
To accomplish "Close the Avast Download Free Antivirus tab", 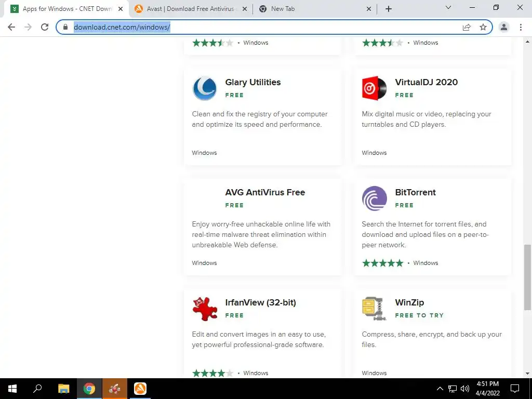I will pos(244,9).
